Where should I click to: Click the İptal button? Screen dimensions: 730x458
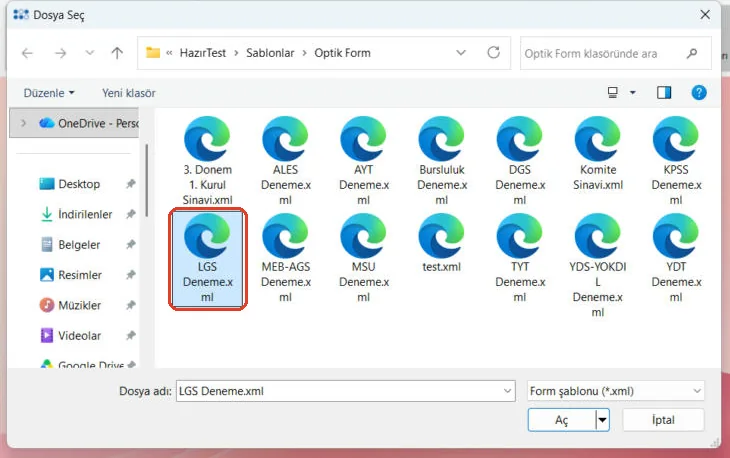point(663,420)
